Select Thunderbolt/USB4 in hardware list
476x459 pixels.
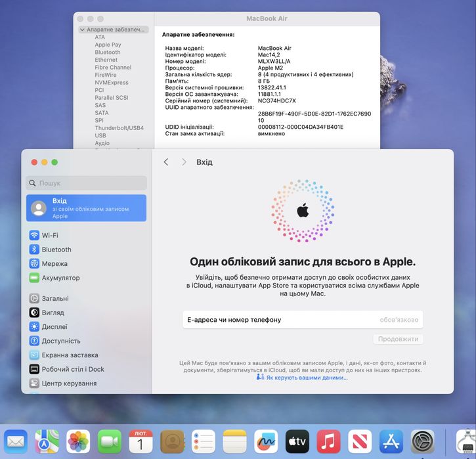coord(119,128)
